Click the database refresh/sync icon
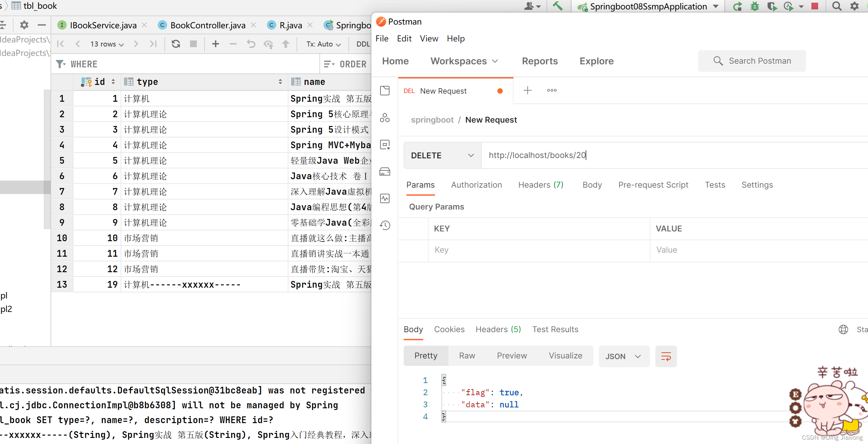 click(x=176, y=45)
